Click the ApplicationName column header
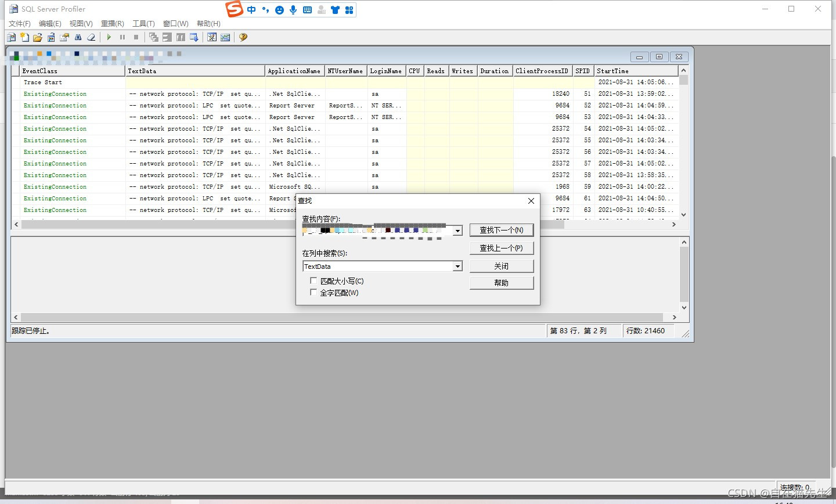The image size is (836, 504). point(295,71)
